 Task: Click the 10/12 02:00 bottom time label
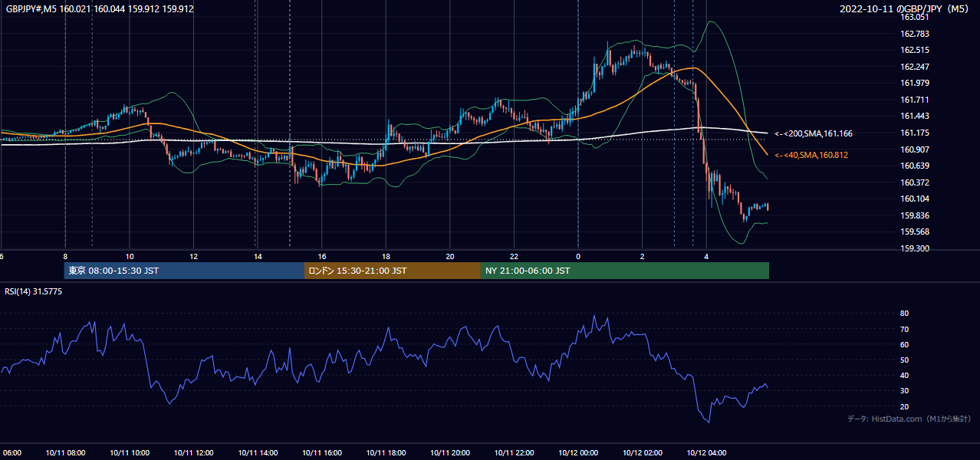coord(643,452)
